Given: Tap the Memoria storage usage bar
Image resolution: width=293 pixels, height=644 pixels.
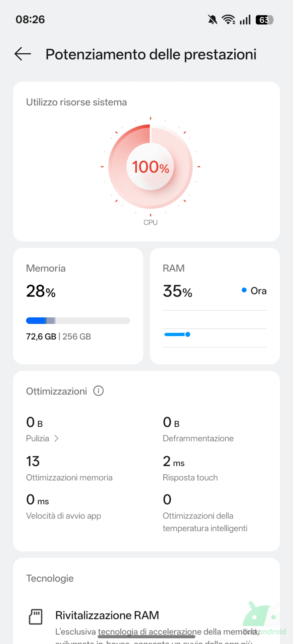Looking at the screenshot, I should (x=78, y=321).
